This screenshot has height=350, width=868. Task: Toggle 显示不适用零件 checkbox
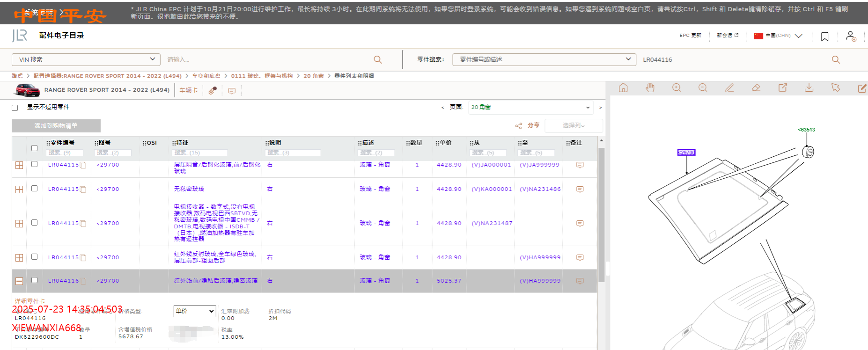point(15,108)
